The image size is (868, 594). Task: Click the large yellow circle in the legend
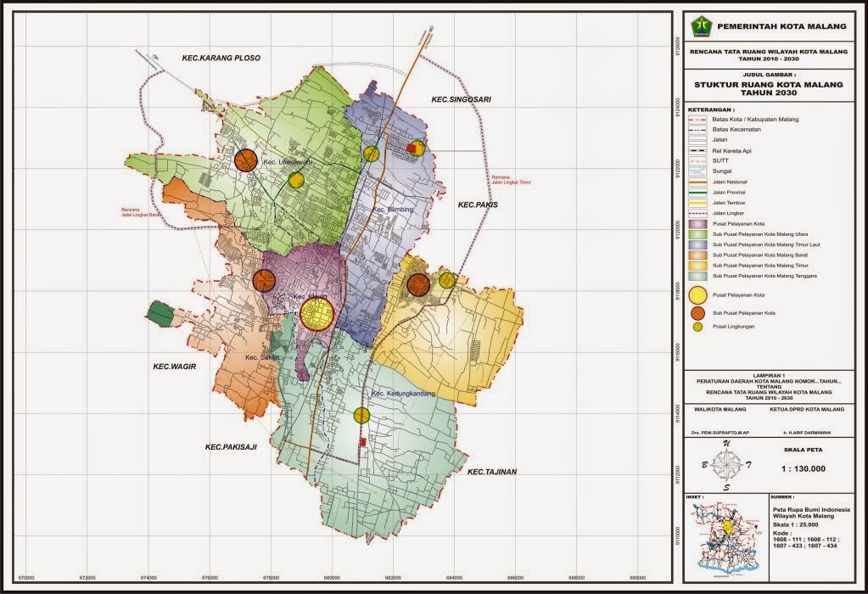[698, 295]
